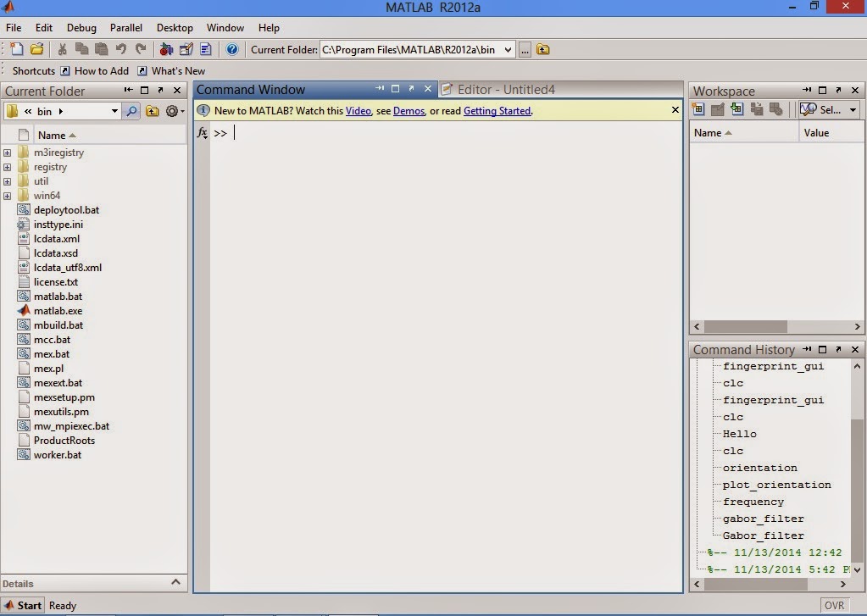Open the Browse for folder icon
Screen dimensions: 867x616
click(x=524, y=49)
